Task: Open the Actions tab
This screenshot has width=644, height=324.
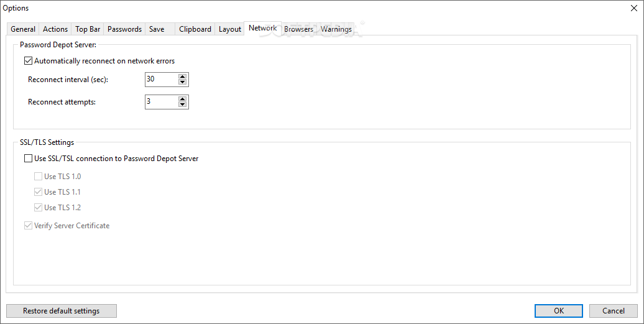Action: (55, 29)
